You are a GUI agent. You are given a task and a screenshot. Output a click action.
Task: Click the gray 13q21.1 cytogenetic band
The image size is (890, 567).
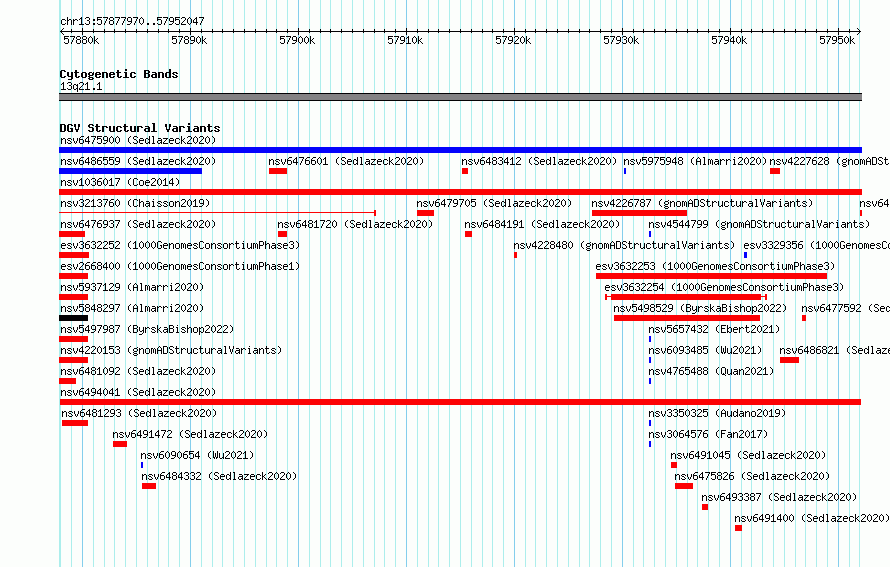tap(460, 97)
